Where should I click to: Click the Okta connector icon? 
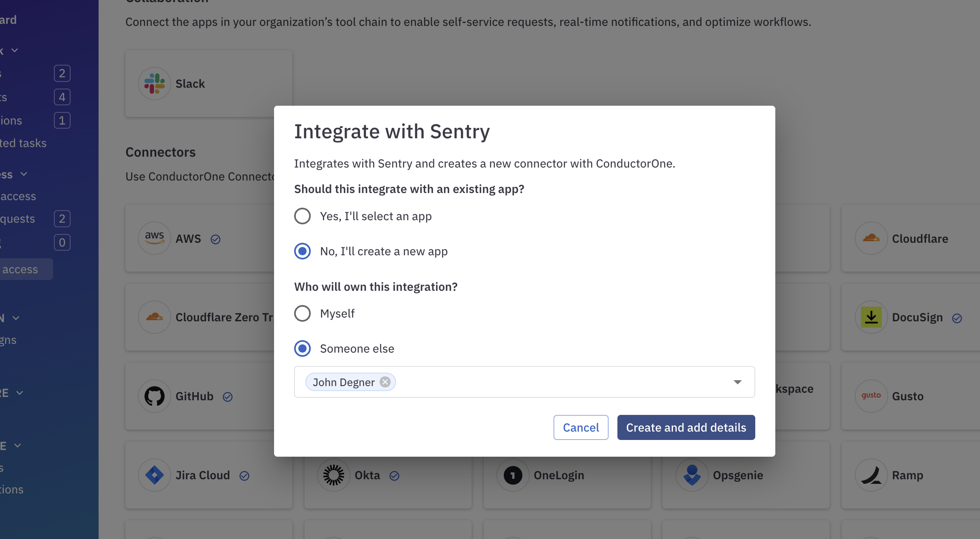pyautogui.click(x=334, y=475)
